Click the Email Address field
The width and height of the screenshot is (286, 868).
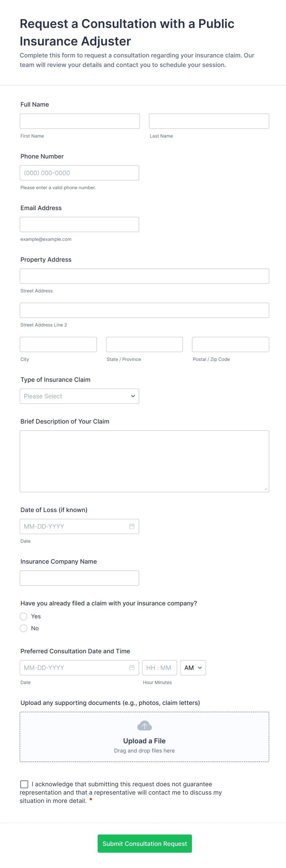pyautogui.click(x=79, y=225)
